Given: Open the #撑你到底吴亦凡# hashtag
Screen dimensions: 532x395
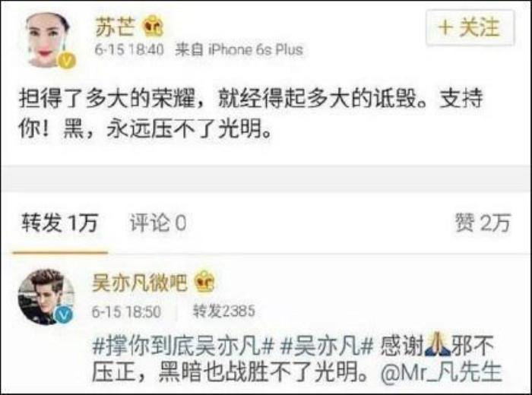Looking at the screenshot, I should [x=183, y=346].
